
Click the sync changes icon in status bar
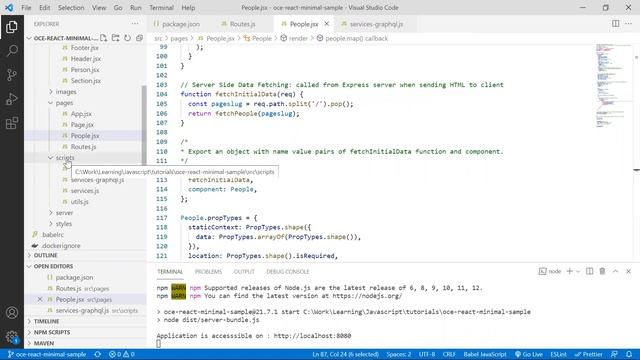click(x=98, y=354)
